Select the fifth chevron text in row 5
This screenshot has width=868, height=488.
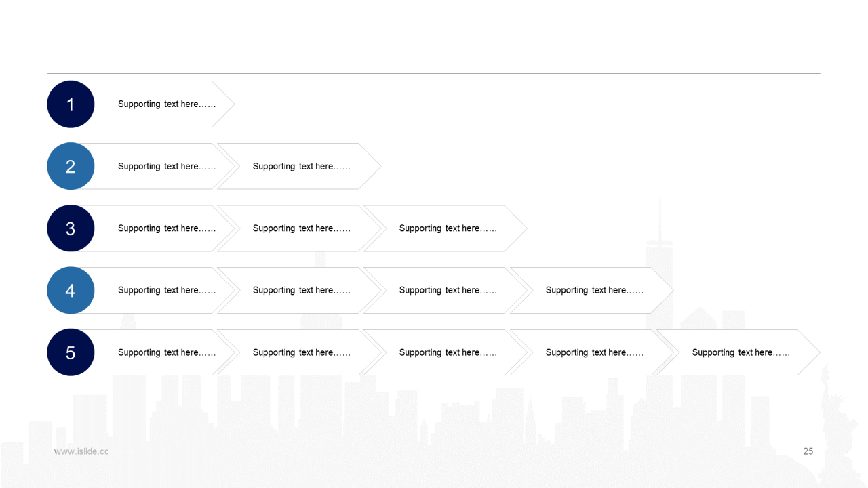coord(741,352)
